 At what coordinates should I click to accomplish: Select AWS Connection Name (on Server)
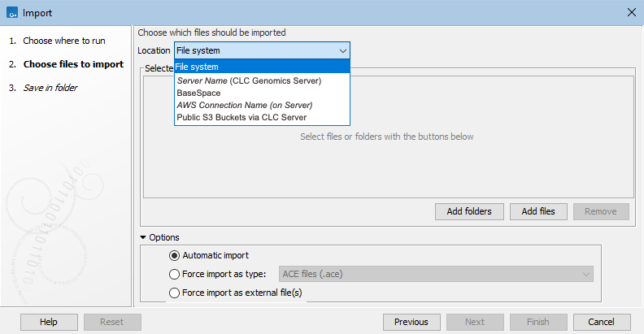pyautogui.click(x=244, y=105)
